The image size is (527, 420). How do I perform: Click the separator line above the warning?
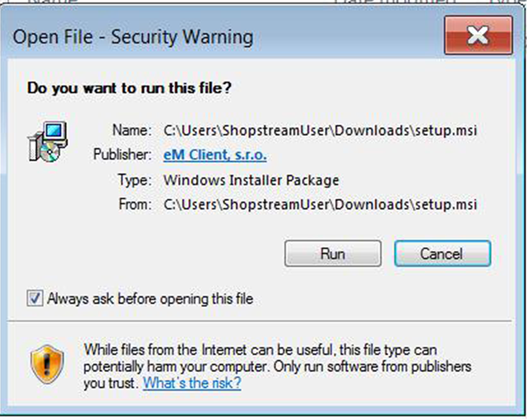coord(260,321)
